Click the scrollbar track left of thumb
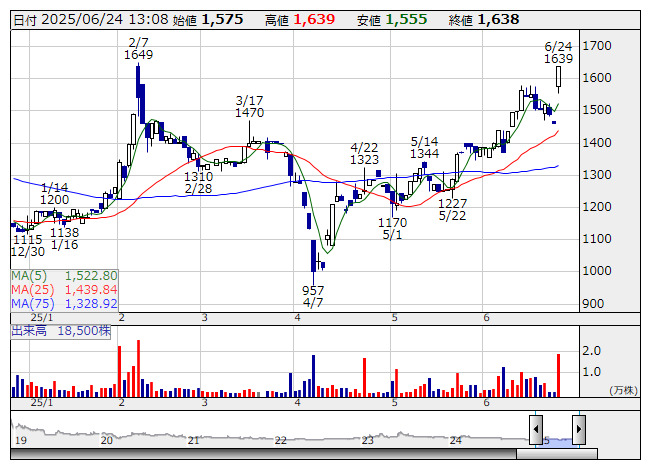This screenshot has width=653, height=470. point(263,454)
